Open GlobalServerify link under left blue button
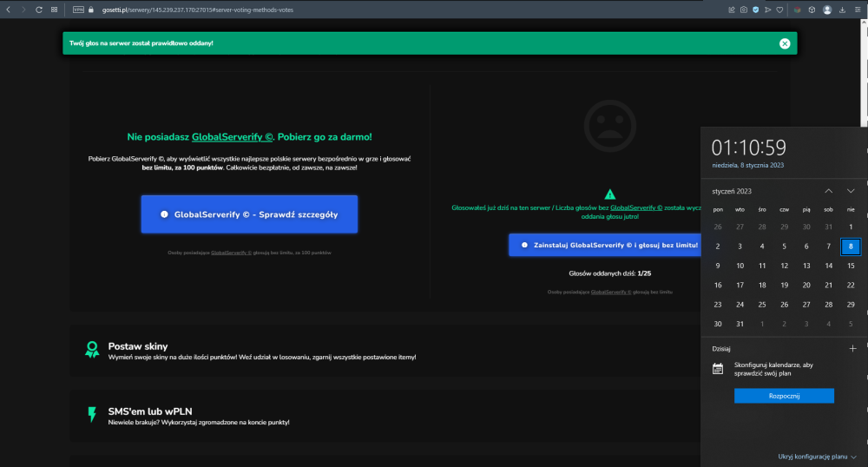868x467 pixels. [231, 253]
